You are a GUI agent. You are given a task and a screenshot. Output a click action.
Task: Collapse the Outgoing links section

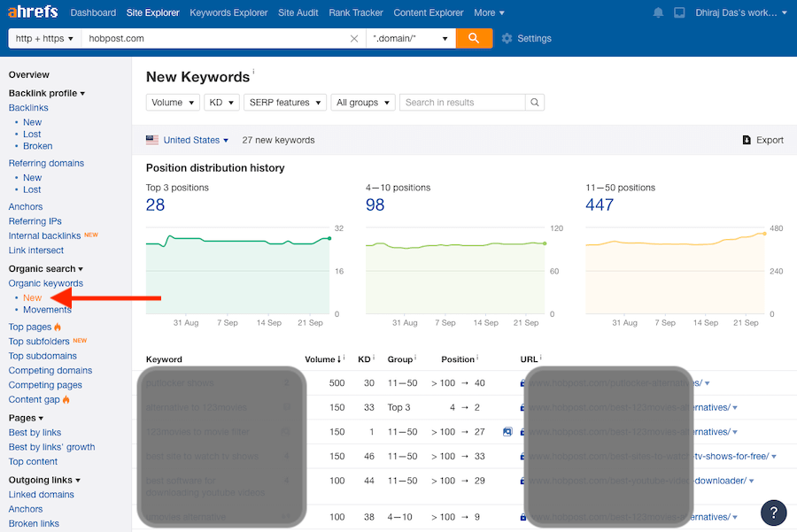[45, 480]
